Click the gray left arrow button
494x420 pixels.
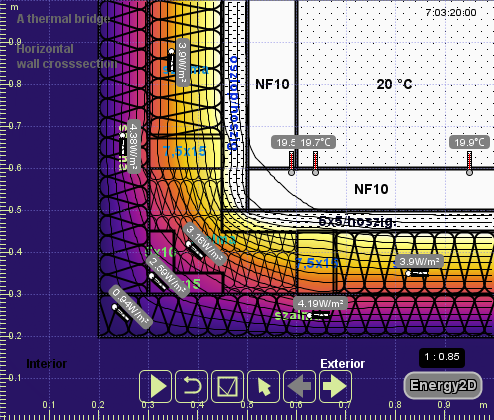[299, 386]
